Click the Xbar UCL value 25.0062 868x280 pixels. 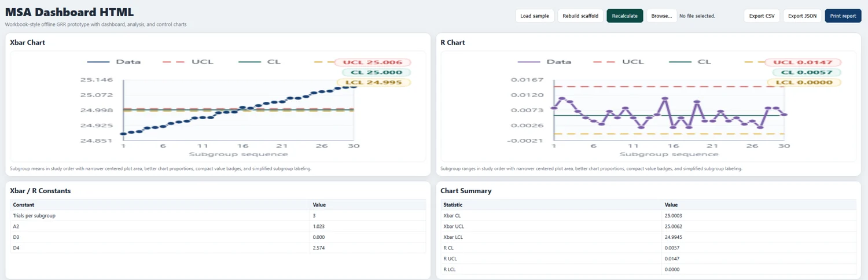[673, 227]
